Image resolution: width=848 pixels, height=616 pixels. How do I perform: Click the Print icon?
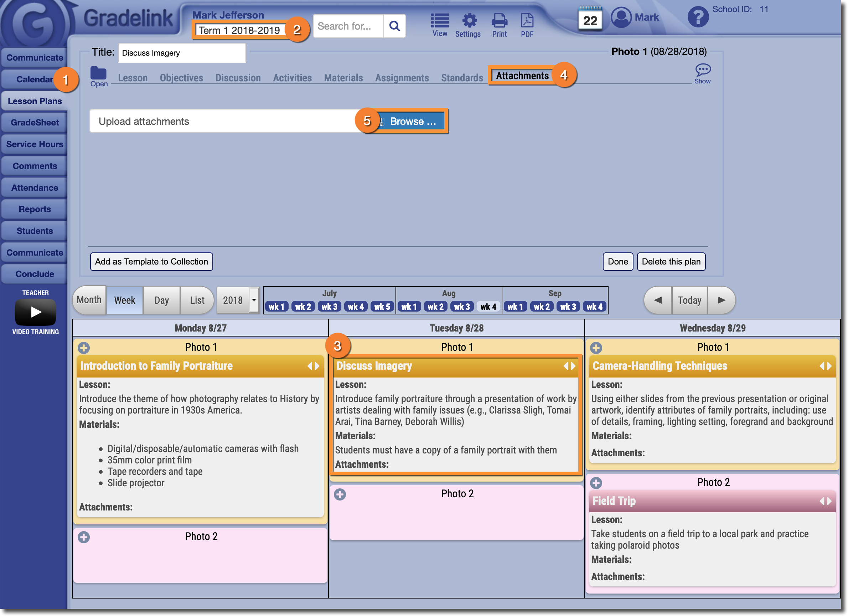(499, 21)
